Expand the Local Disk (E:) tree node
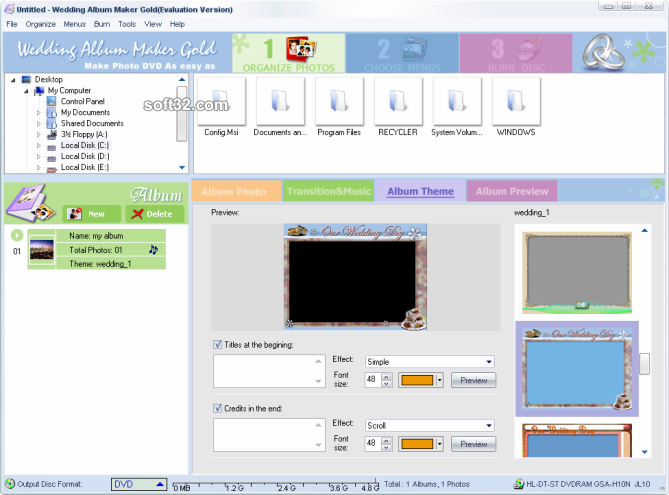The height and width of the screenshot is (495, 669). (x=38, y=168)
